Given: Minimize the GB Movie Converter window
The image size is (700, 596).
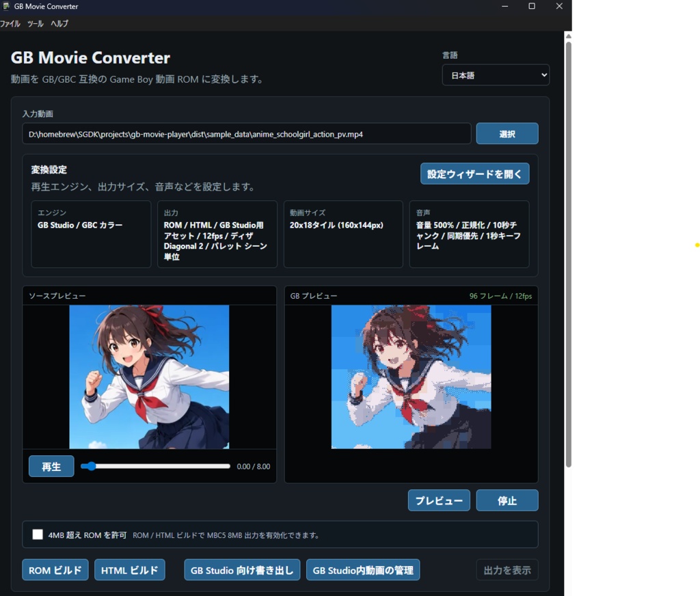Looking at the screenshot, I should point(504,6).
